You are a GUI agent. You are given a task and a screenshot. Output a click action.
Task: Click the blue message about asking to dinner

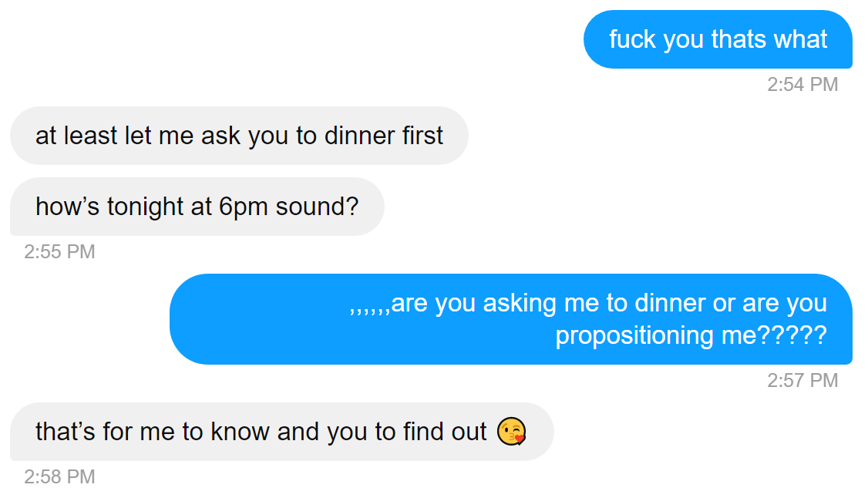point(510,319)
